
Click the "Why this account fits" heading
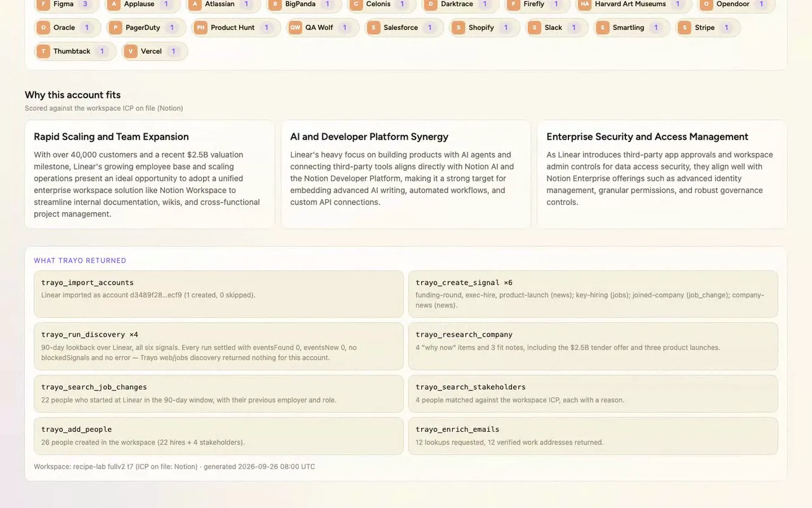[x=72, y=95]
